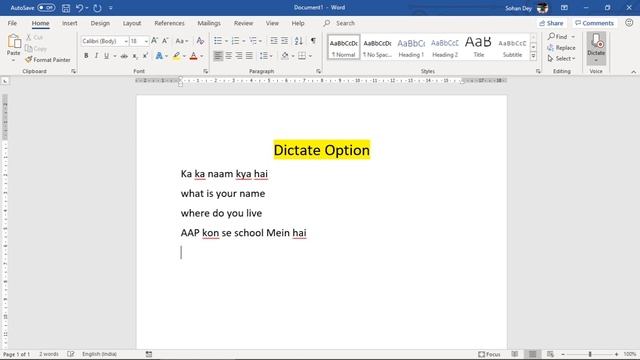Toggle strikethrough formatting
This screenshot has width=640, height=360.
[124, 56]
